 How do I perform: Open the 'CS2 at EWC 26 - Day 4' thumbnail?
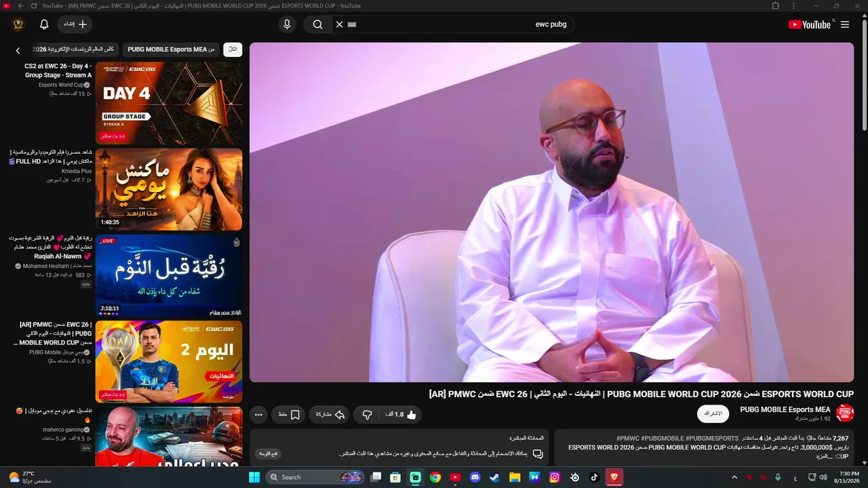(x=169, y=102)
